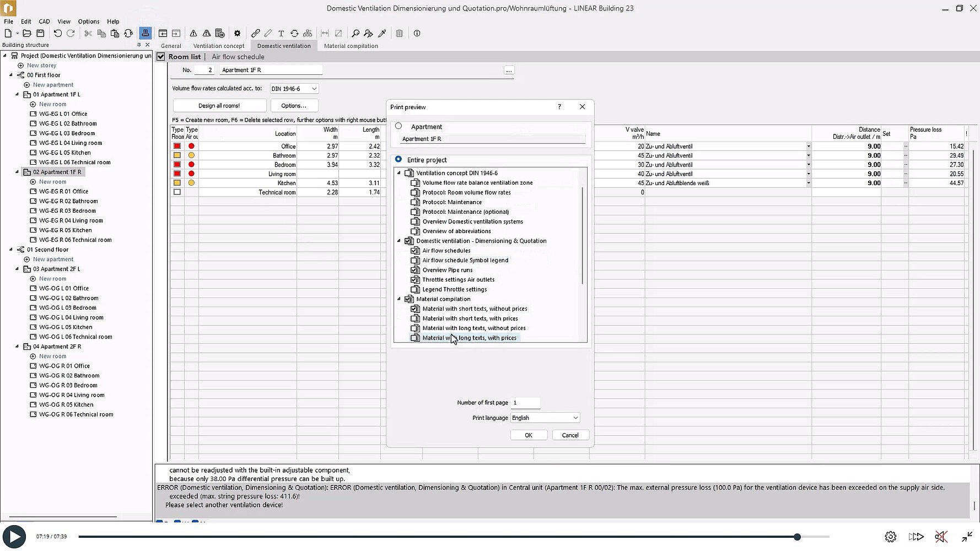980x551 pixels.
Task: Click the Save floppy disk icon
Action: (40, 34)
